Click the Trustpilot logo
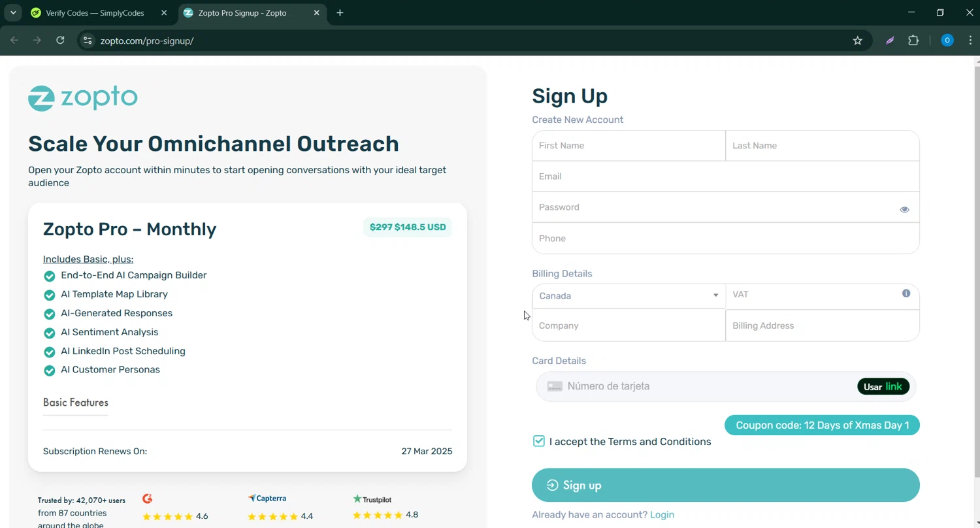This screenshot has height=528, width=980. 372,499
